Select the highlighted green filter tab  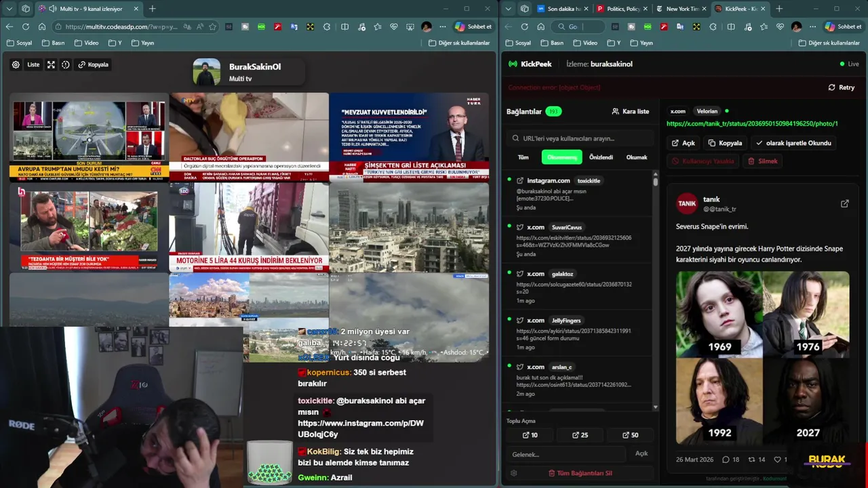pyautogui.click(x=561, y=157)
